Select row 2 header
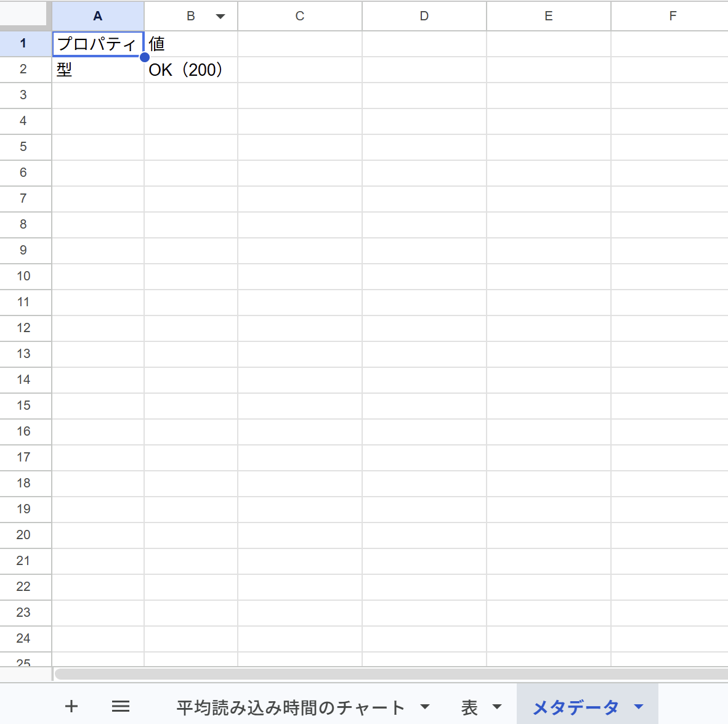This screenshot has width=728, height=724. point(23,69)
